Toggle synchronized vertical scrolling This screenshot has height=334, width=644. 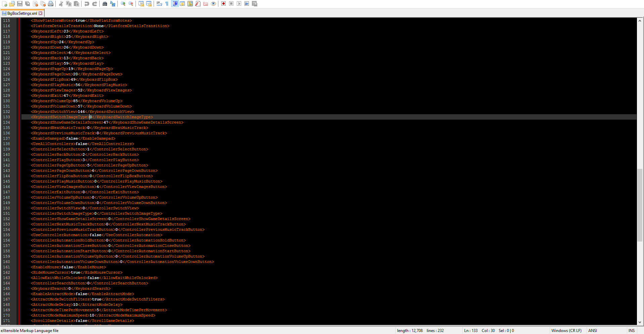coord(141,4)
